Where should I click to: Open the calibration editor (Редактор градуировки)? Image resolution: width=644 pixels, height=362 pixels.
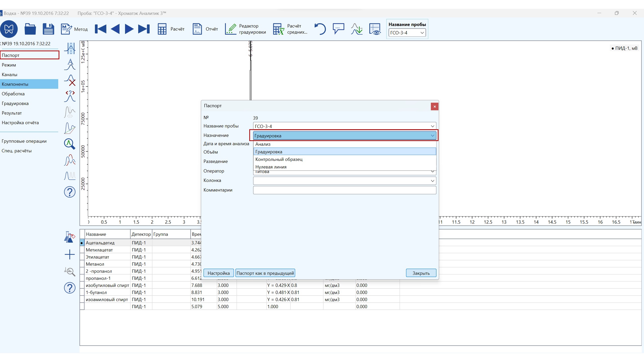click(245, 29)
